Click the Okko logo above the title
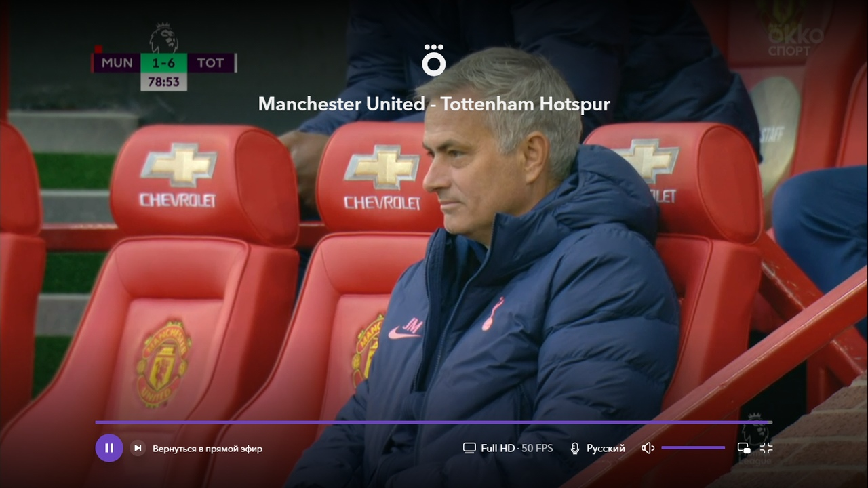 tap(434, 60)
